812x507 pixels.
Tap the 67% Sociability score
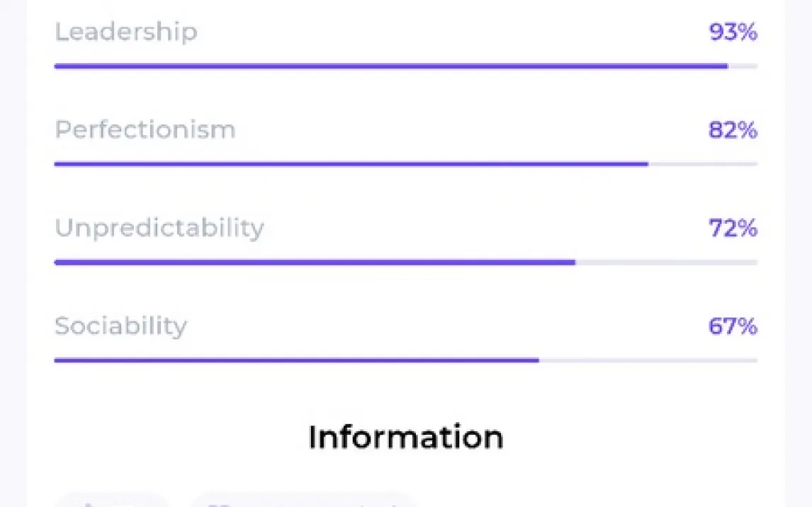pyautogui.click(x=733, y=326)
